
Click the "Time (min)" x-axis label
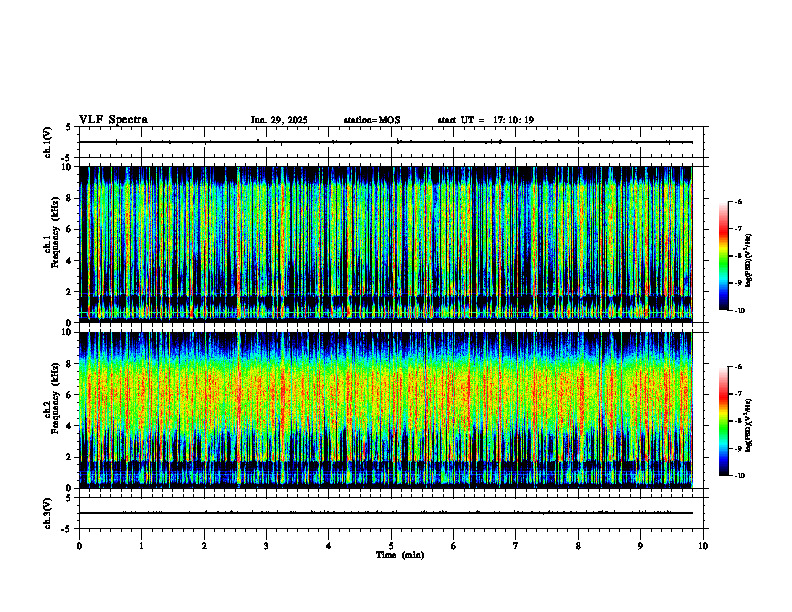click(x=400, y=555)
